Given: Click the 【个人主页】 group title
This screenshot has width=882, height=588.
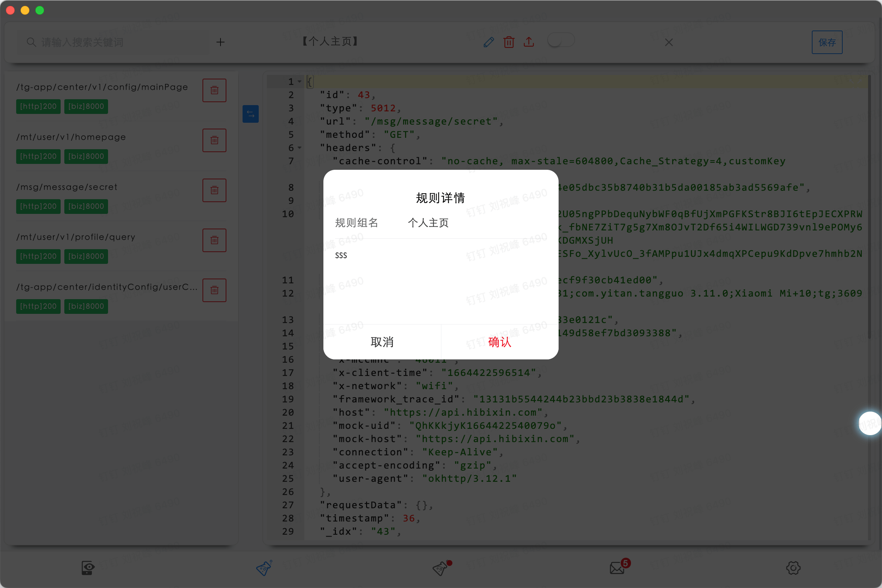Looking at the screenshot, I should [x=330, y=41].
